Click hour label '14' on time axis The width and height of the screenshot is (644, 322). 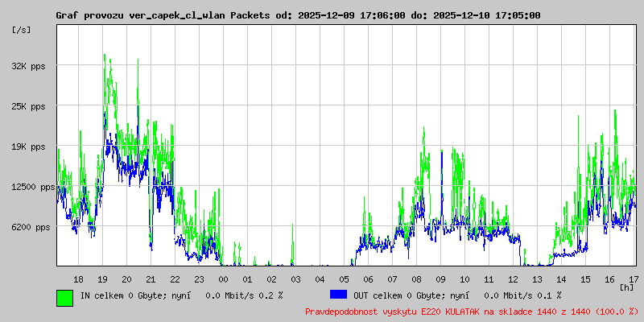pos(561,280)
